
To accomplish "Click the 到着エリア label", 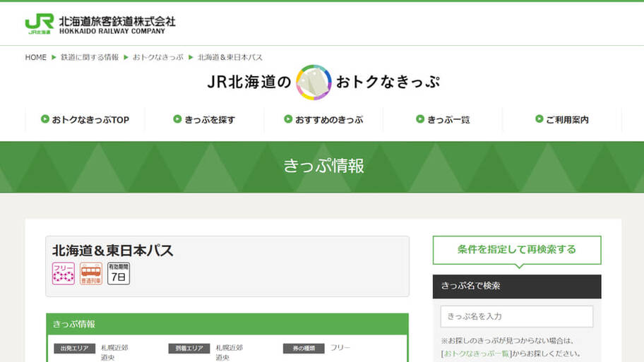I will [189, 349].
